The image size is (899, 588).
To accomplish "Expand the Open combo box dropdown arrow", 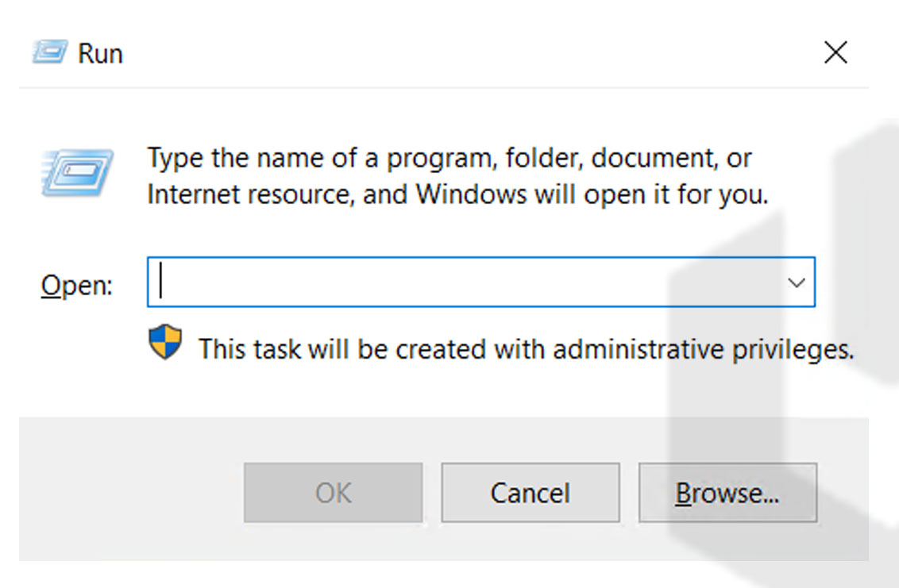I will coord(796,282).
